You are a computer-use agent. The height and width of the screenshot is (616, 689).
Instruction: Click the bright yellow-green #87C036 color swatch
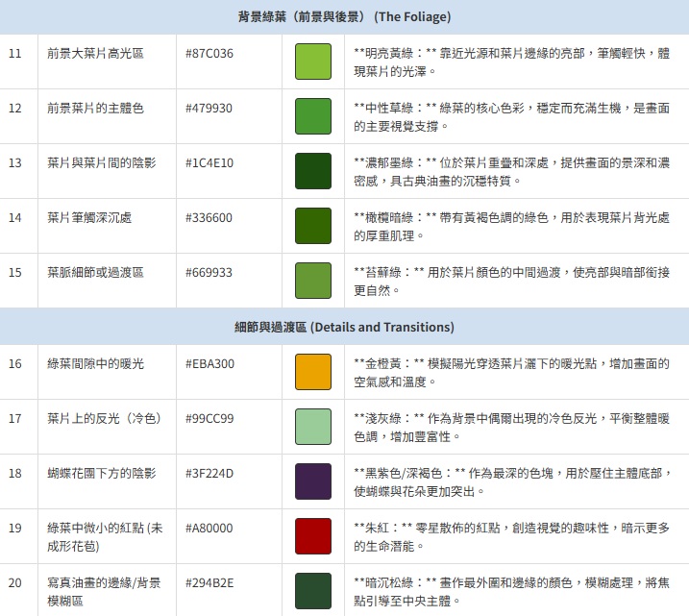click(x=313, y=62)
